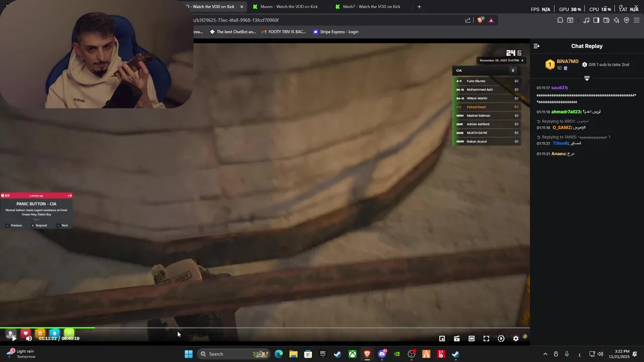Open Brave VPN shield icon

(626, 20)
